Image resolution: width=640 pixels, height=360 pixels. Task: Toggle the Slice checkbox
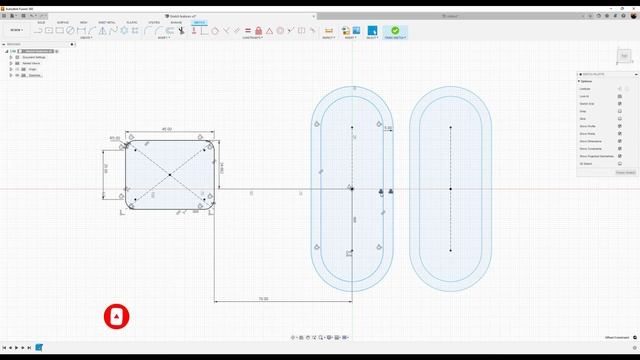(x=620, y=119)
